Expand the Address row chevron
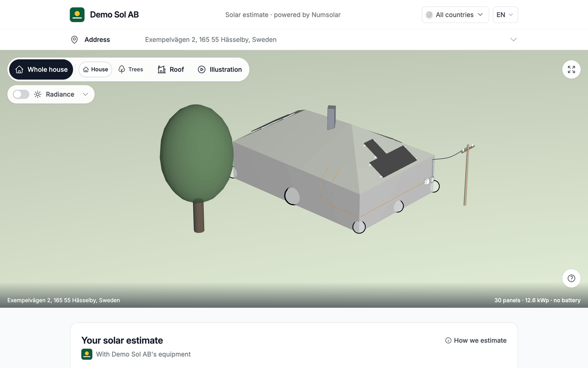This screenshot has width=588, height=368. (x=514, y=40)
